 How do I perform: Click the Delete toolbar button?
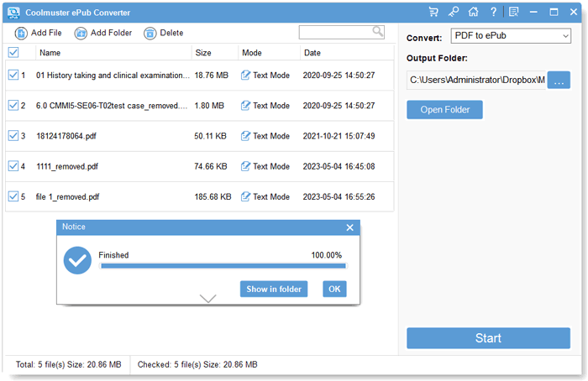click(x=163, y=33)
